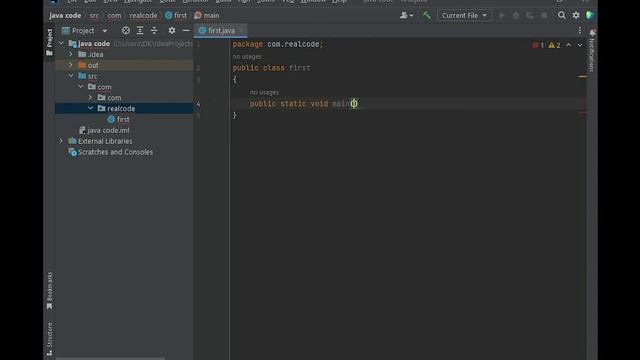Click Collapse All icon in Project panel
Viewport: 640px width, 360px height.
pos(154,31)
